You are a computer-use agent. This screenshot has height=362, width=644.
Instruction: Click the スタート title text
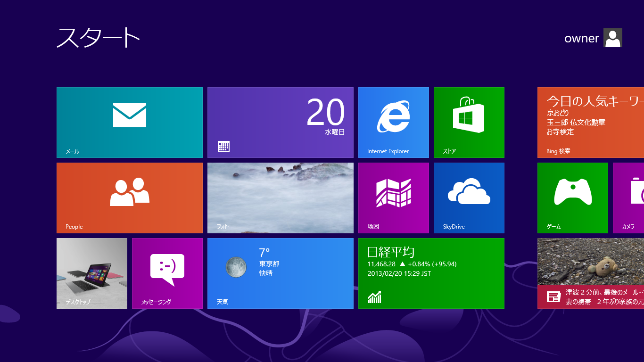point(99,38)
